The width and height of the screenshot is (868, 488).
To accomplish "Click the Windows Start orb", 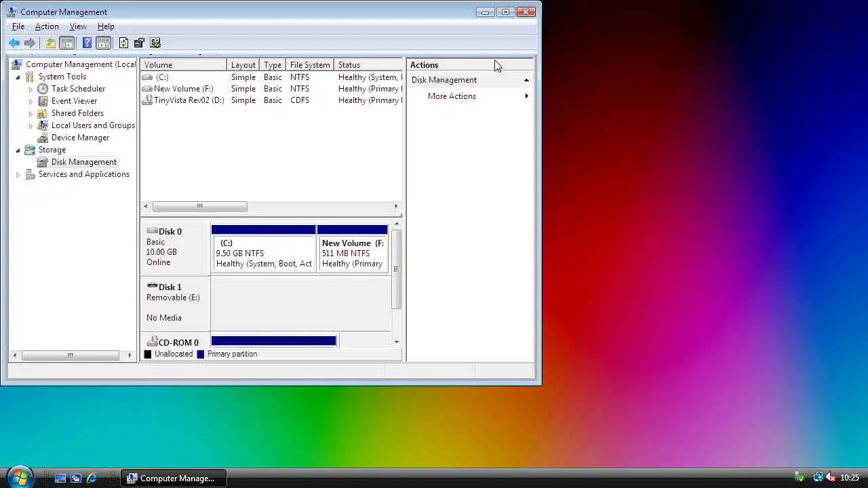I will 20,476.
